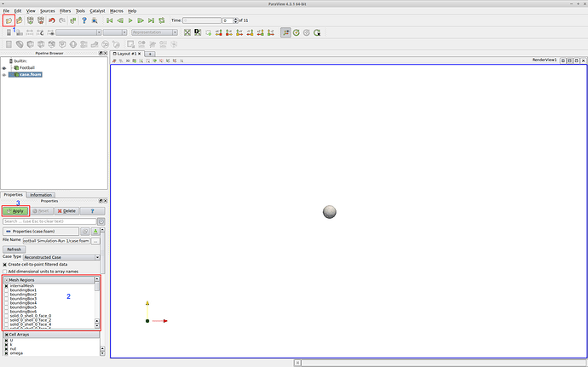
Task: Set view direction to +X
Action: tap(219, 32)
